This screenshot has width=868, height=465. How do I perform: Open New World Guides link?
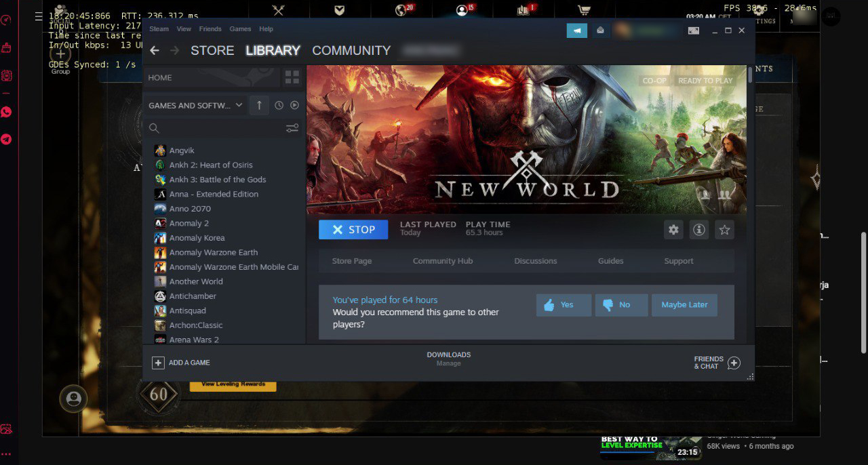611,261
